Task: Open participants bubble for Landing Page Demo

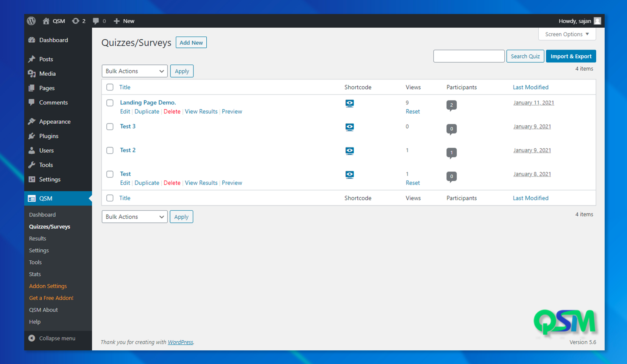Action: pos(451,105)
